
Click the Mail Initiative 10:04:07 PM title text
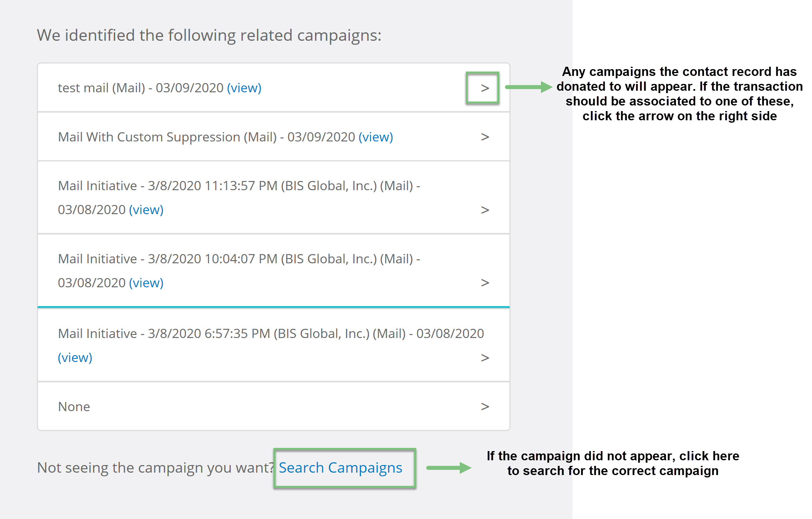point(239,259)
